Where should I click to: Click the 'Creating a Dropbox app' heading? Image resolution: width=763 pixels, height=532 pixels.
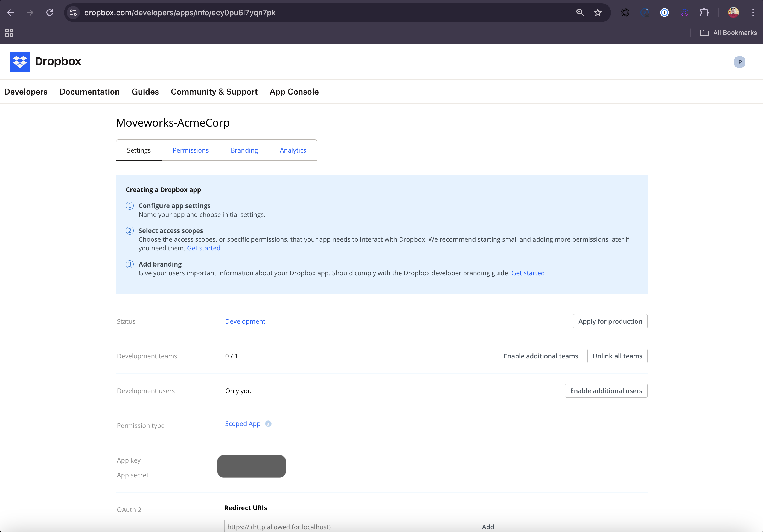pos(163,190)
